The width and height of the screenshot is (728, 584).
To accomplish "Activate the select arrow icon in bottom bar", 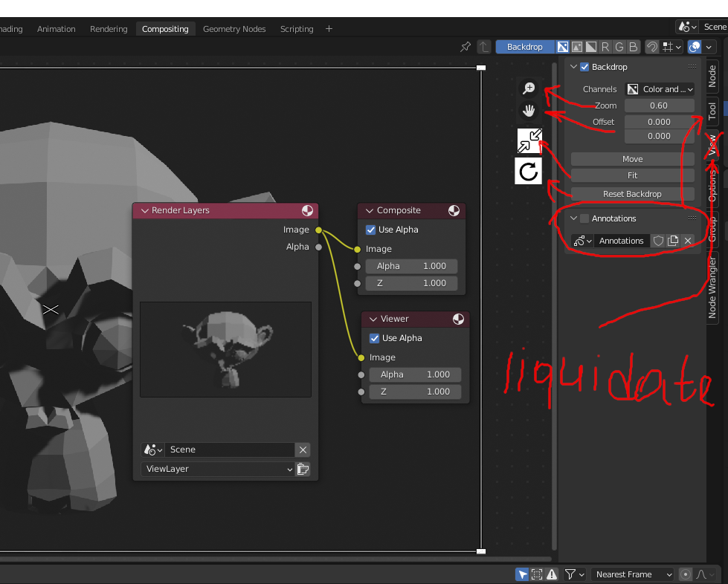I will (x=522, y=574).
